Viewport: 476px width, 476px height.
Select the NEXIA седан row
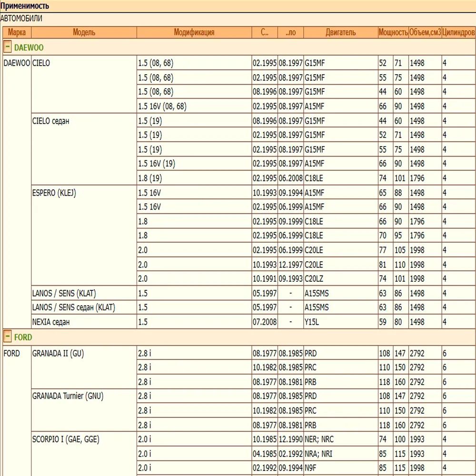pos(50,322)
